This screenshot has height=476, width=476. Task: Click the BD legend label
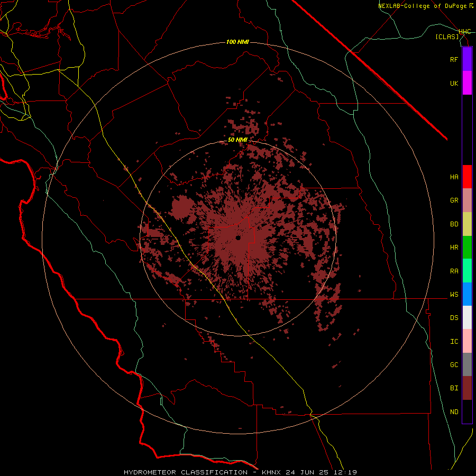pos(454,224)
